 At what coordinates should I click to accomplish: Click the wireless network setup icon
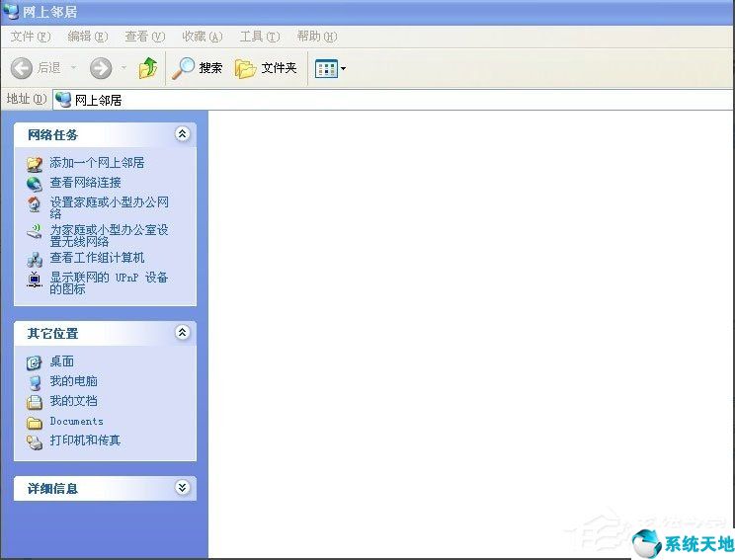[x=35, y=231]
